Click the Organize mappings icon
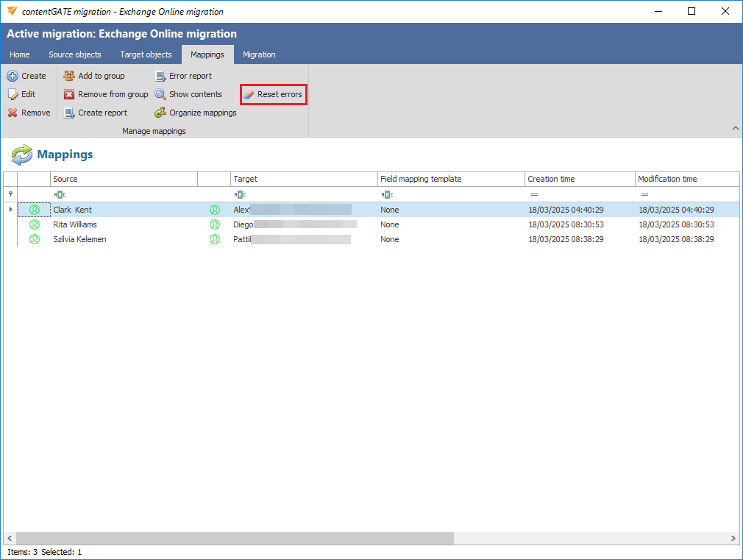This screenshot has width=743, height=560. pos(160,113)
